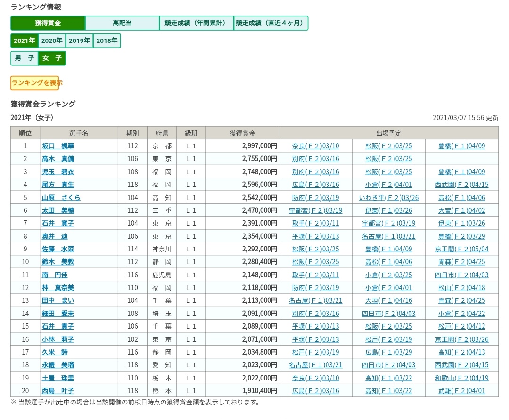Open player 石井 寛子 profile link
Image resolution: width=509 pixels, height=420 pixels.
(x=58, y=223)
